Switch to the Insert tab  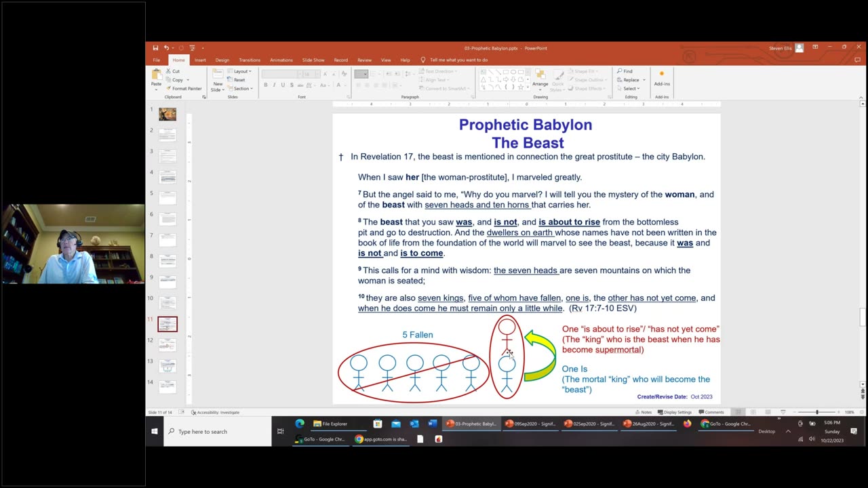200,60
